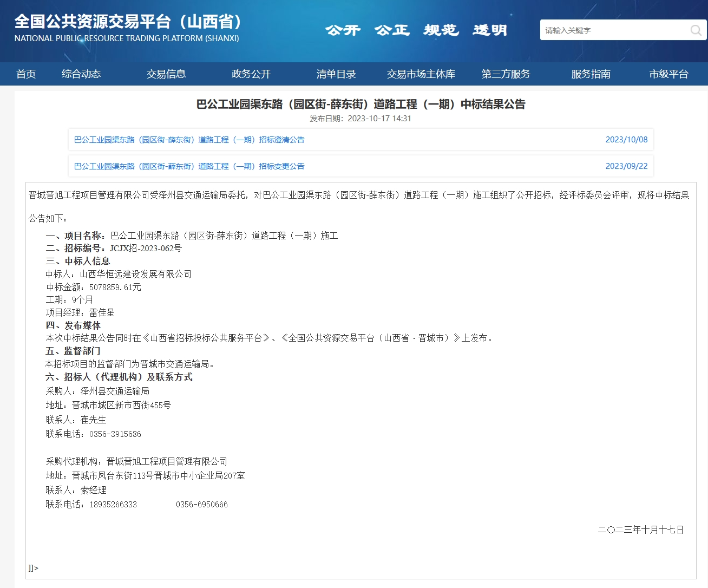Click the 中标结果公告 page heading

(x=360, y=104)
